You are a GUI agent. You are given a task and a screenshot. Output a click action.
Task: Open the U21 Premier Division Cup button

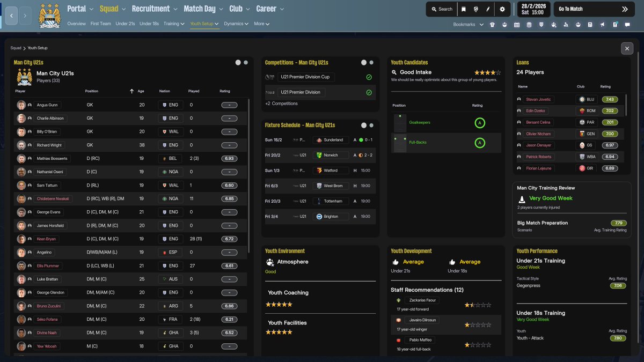coord(305,77)
